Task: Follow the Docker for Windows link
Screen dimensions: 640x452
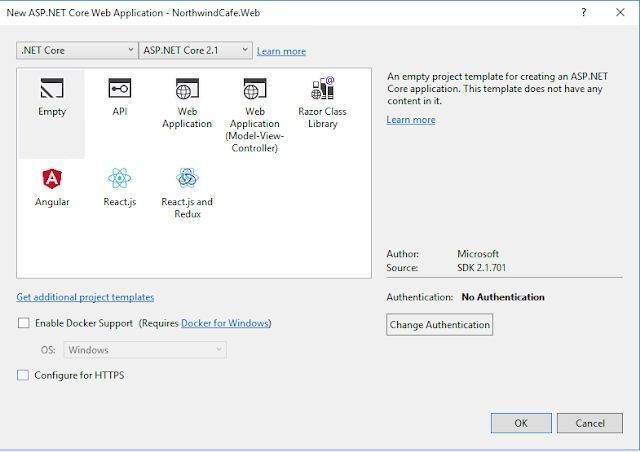Action: 225,323
